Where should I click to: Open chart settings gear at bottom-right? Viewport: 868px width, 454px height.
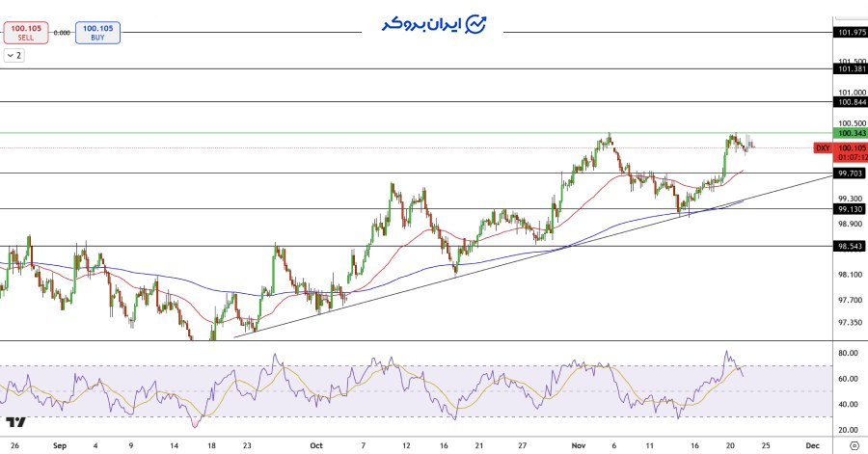click(853, 446)
